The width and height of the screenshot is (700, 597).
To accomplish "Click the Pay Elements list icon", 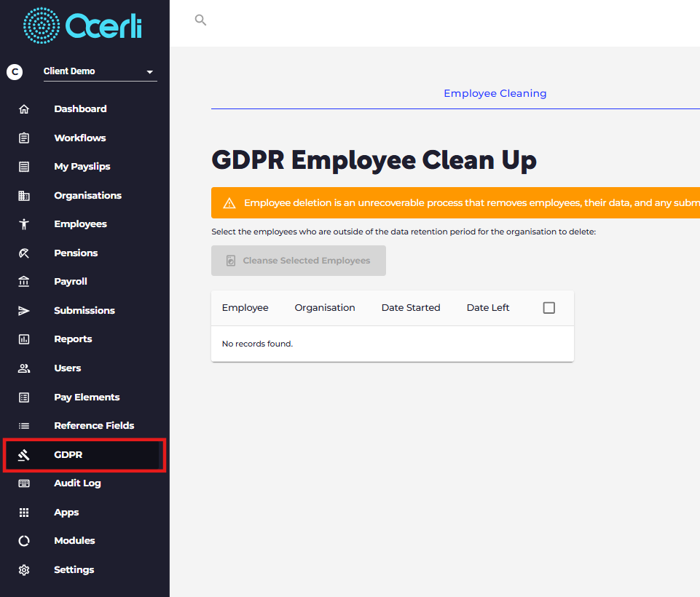I will click(x=24, y=397).
